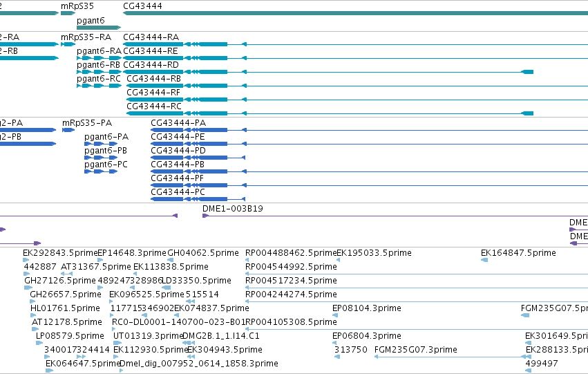
Task: Click protein CG43444-PE label
Action: [x=178, y=137]
